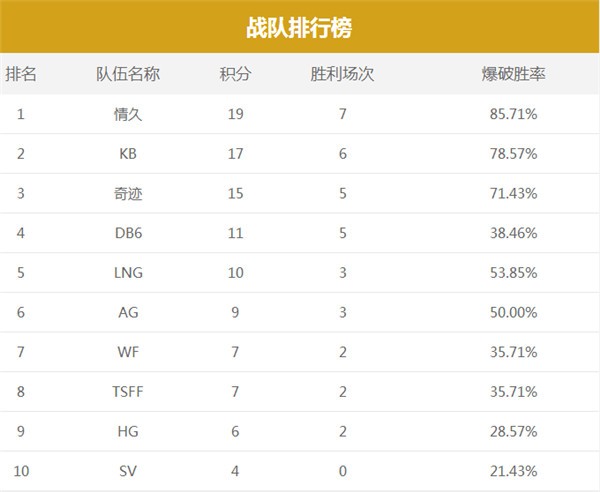Select the 排名 column header
The image size is (600, 492).
pyautogui.click(x=21, y=74)
